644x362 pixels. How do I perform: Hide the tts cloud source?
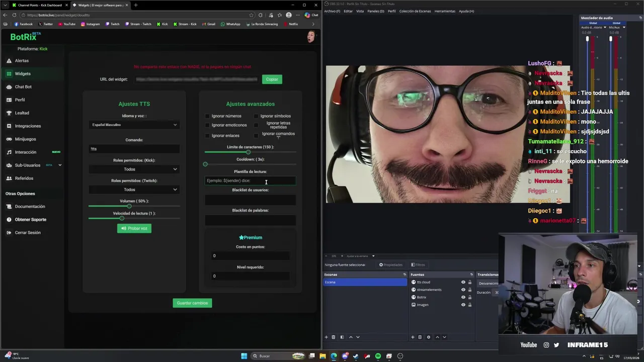pos(463,282)
